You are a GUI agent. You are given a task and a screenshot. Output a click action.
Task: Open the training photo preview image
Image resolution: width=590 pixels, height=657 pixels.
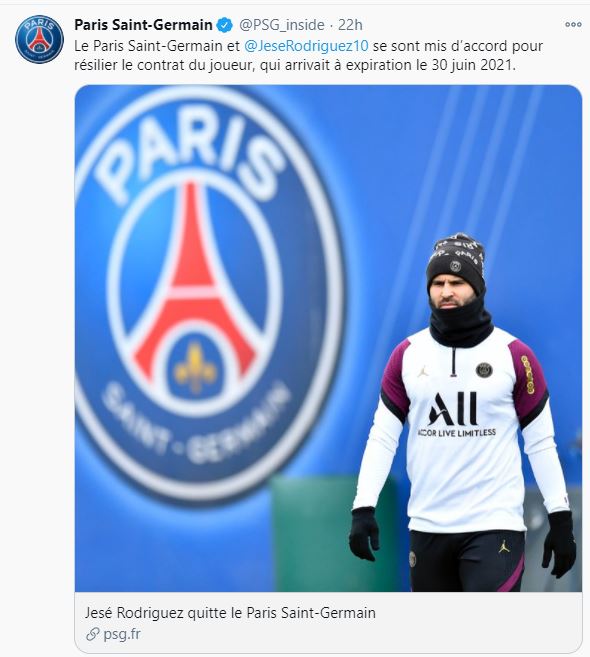(328, 338)
